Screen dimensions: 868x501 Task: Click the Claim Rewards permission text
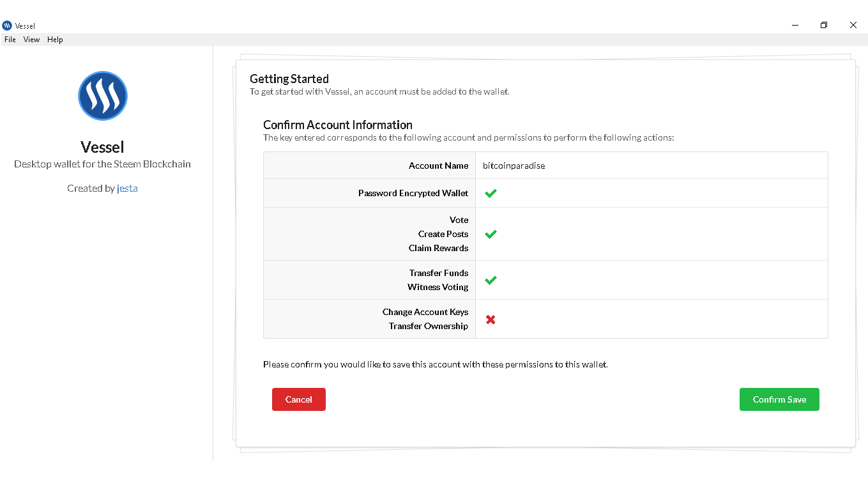pyautogui.click(x=439, y=248)
